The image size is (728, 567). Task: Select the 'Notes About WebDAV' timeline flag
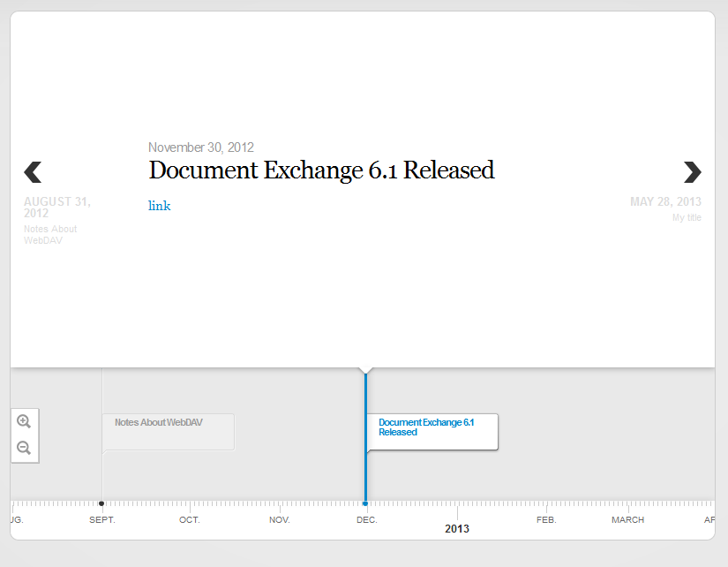point(168,432)
